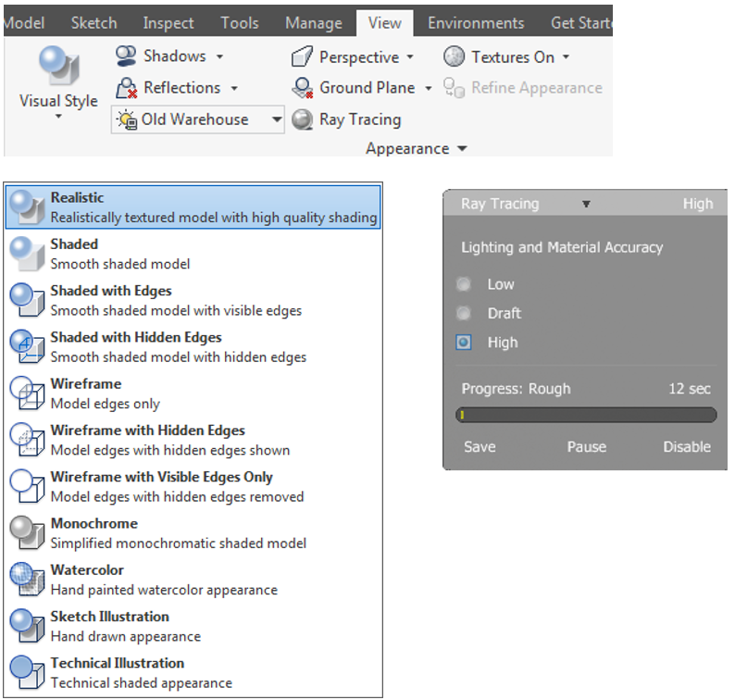This screenshot has width=735, height=700.
Task: Click the Textures On icon
Action: point(454,57)
